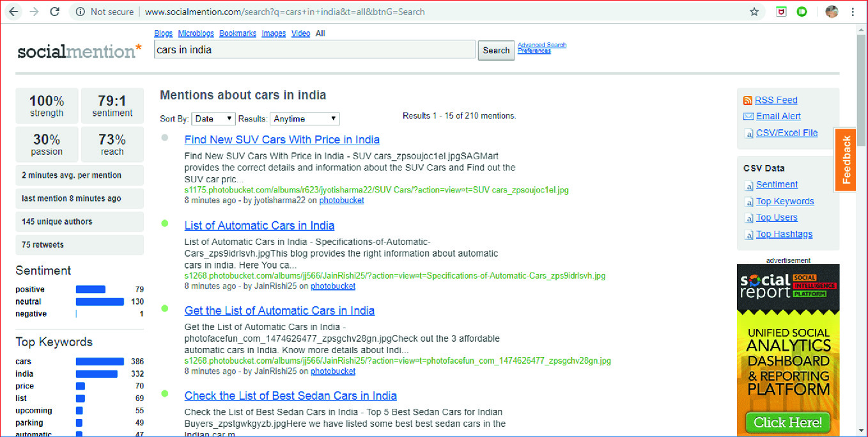Click the s1175.photobucket.com SUV Cars URL
Screen dimensions: 868x437
coord(376,190)
